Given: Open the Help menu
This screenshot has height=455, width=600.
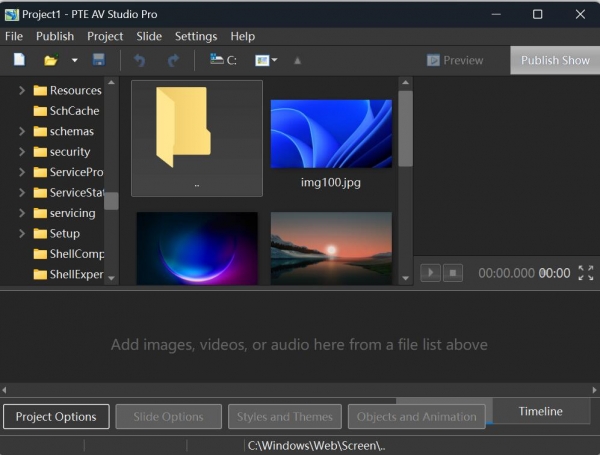Looking at the screenshot, I should click(243, 36).
